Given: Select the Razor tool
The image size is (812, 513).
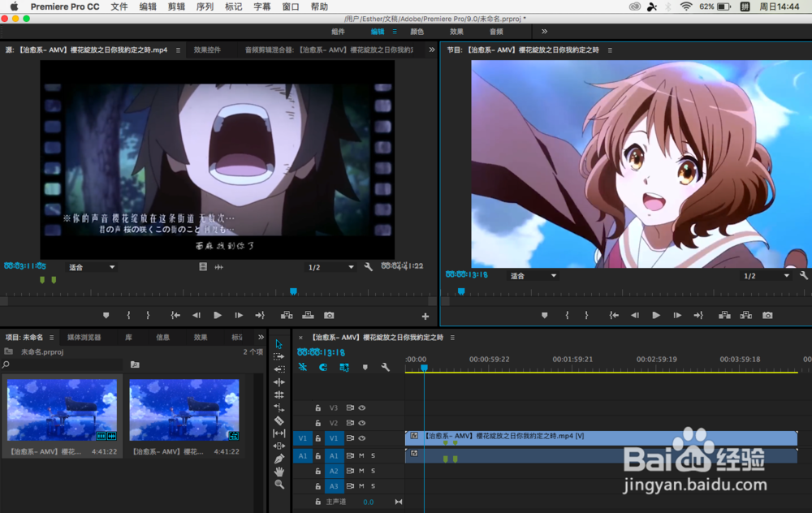Looking at the screenshot, I should pos(279,420).
